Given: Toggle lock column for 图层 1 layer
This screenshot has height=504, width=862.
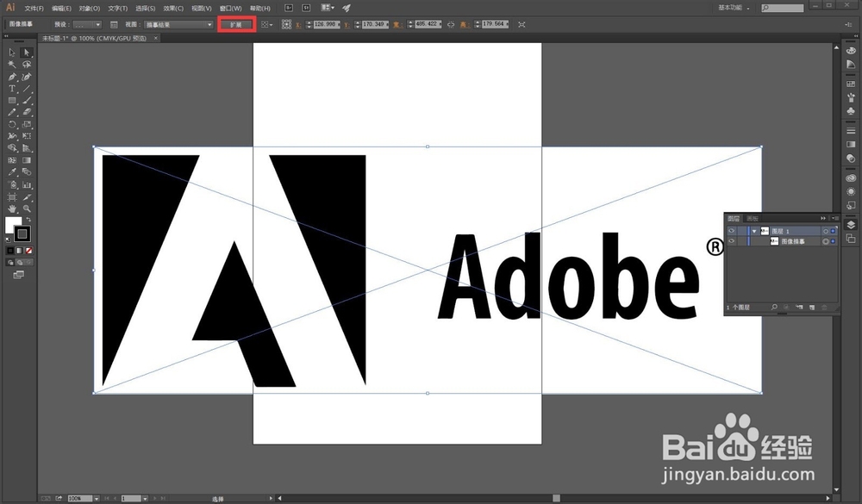Looking at the screenshot, I should click(741, 231).
